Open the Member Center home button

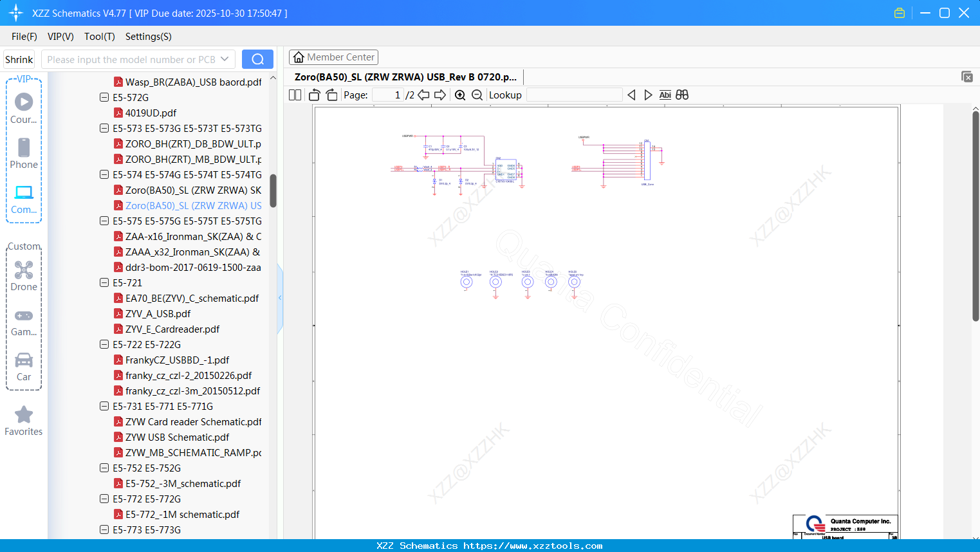click(x=333, y=57)
